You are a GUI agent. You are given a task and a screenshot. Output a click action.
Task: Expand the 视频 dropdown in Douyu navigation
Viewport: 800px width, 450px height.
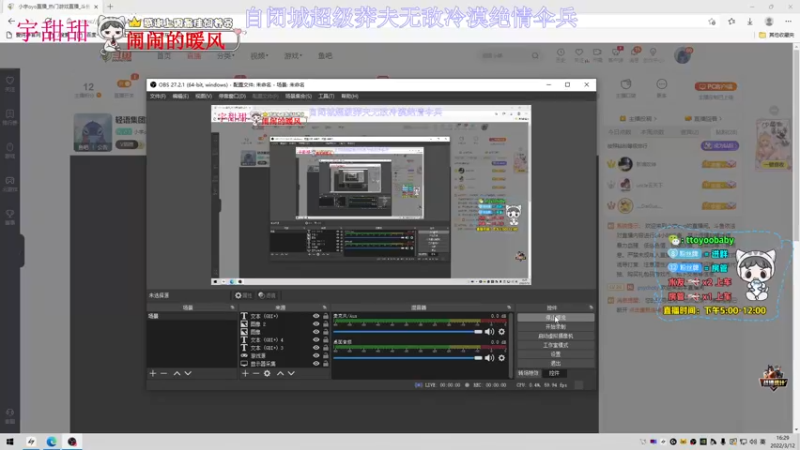pyautogui.click(x=259, y=56)
